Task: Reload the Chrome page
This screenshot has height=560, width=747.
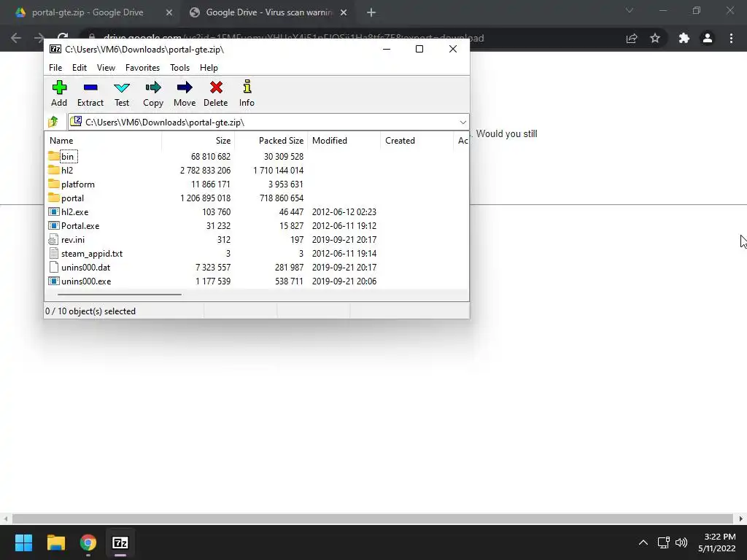Action: [x=63, y=36]
